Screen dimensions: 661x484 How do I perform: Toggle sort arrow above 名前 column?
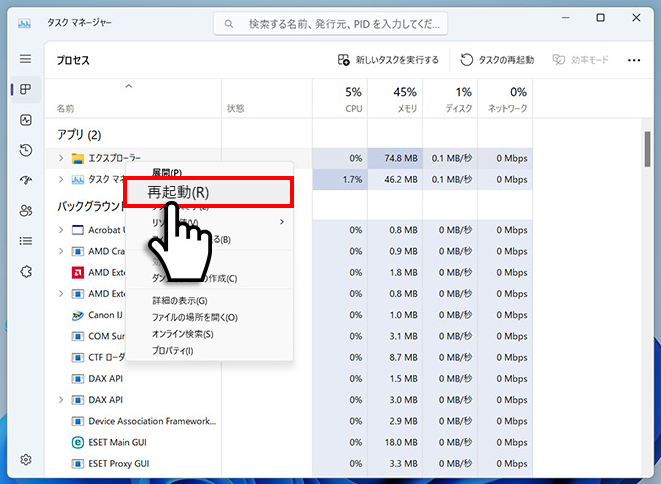point(129,86)
